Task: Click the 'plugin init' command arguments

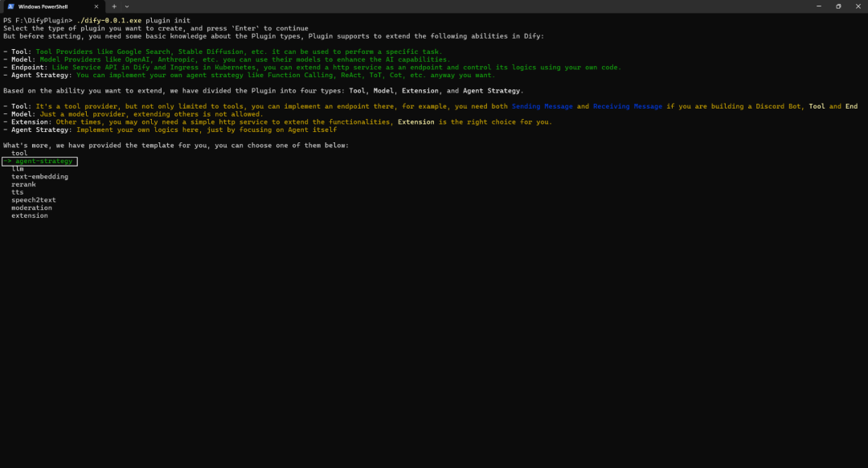Action: point(168,20)
